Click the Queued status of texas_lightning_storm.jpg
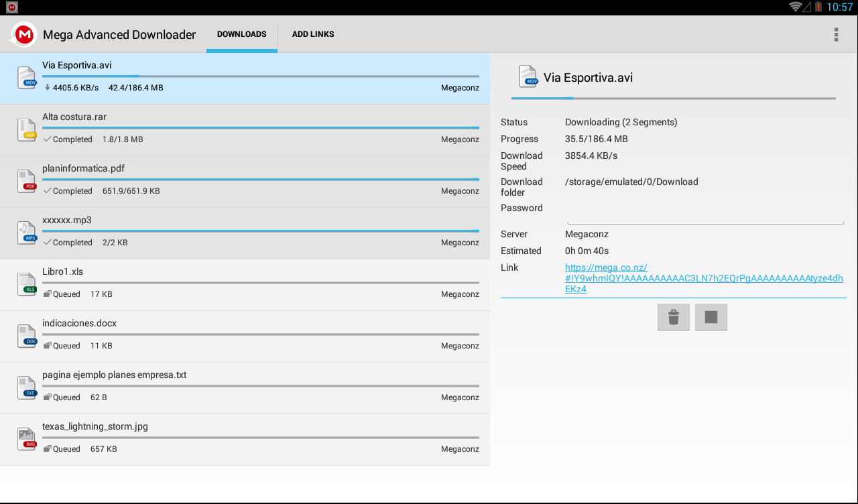 pos(66,449)
